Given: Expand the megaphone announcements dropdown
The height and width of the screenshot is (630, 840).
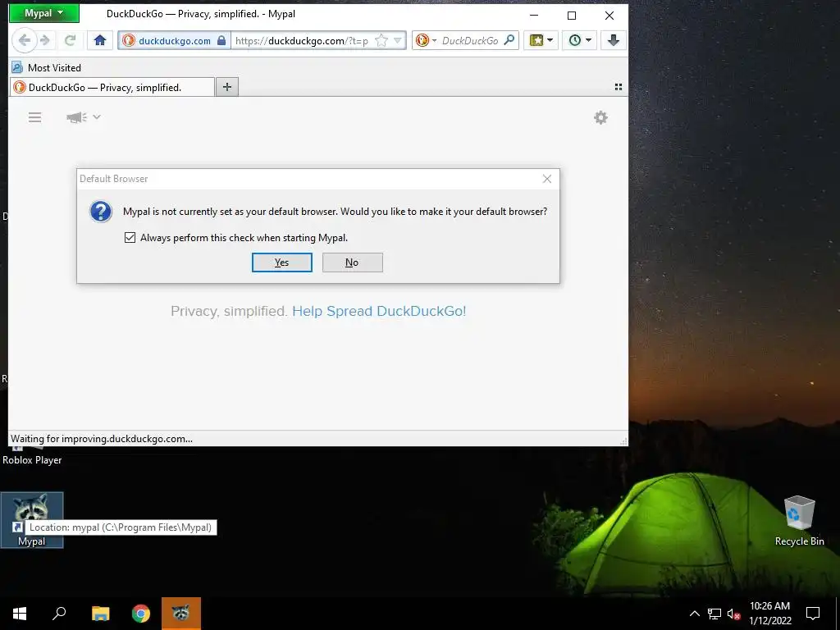Looking at the screenshot, I should (84, 117).
